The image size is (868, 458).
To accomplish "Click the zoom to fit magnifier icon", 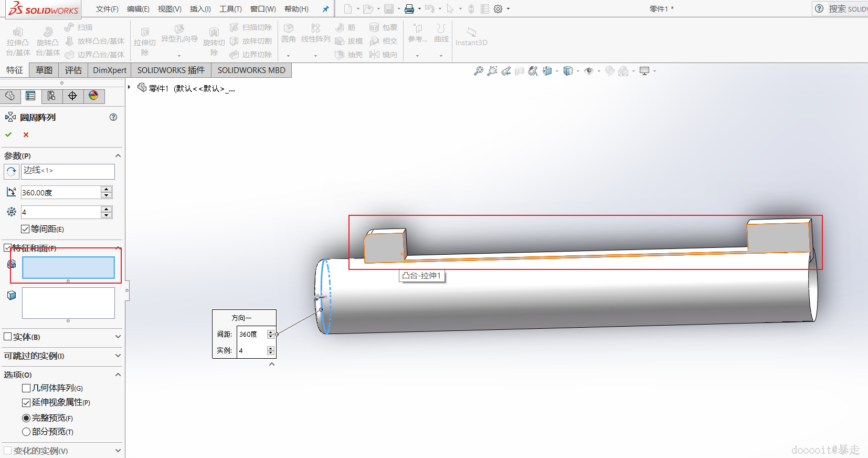I will click(478, 71).
